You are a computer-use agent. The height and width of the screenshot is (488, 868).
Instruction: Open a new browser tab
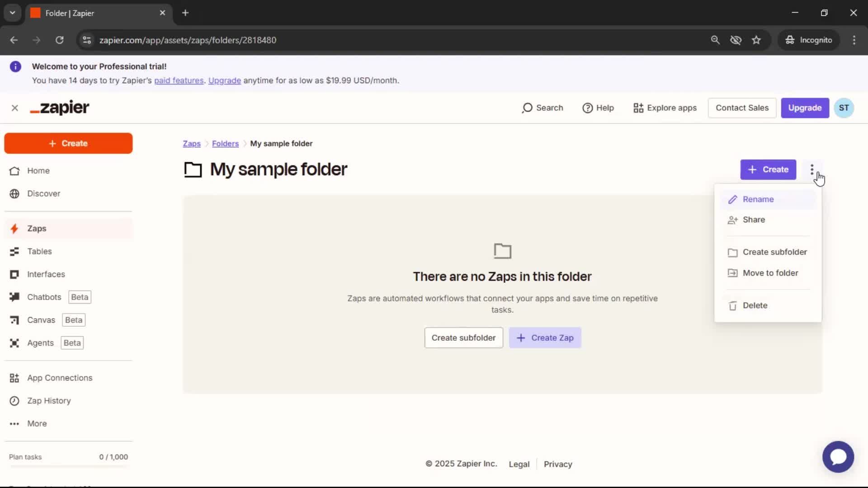coord(185,13)
